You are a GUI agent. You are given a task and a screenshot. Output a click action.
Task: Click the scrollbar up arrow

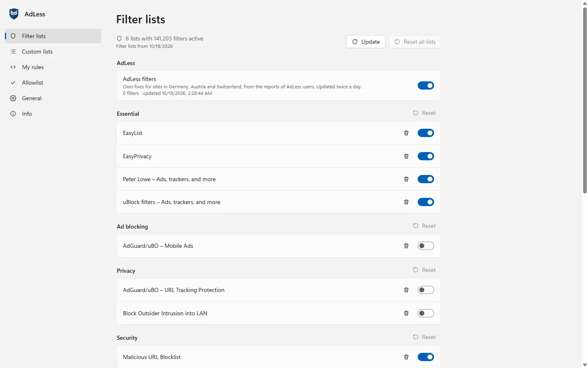click(585, 3)
